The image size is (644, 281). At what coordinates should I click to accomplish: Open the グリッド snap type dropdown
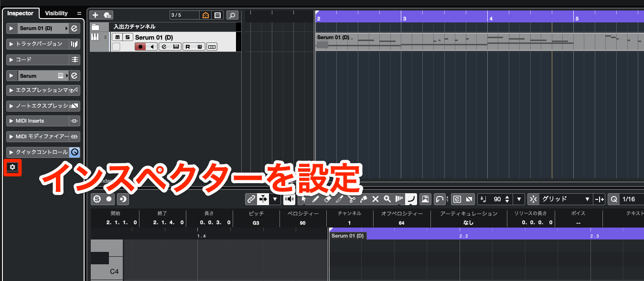pyautogui.click(x=567, y=199)
